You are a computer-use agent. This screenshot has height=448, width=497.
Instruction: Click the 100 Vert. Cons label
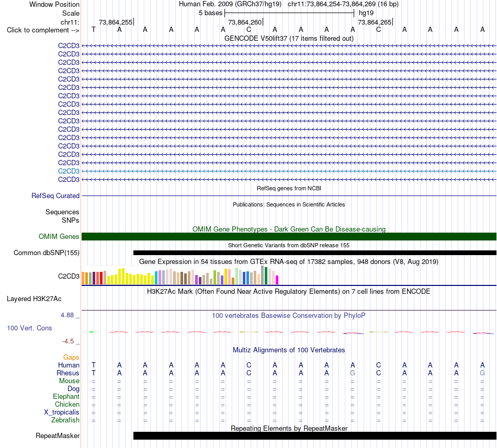point(29,328)
